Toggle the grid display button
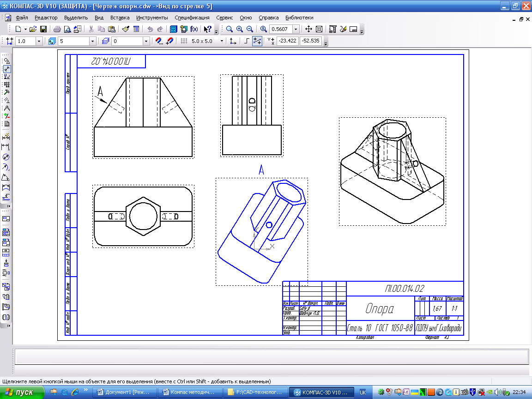 pos(184,41)
